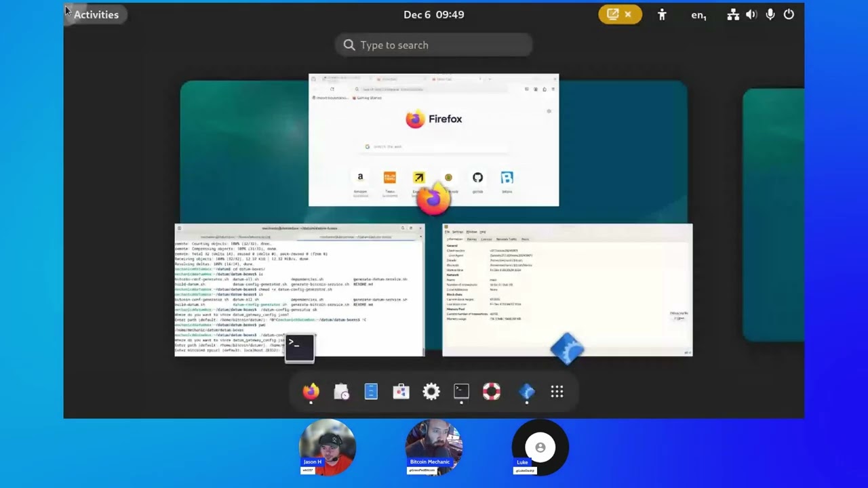Click the blue B shortcut tile in Firefox

point(507,178)
